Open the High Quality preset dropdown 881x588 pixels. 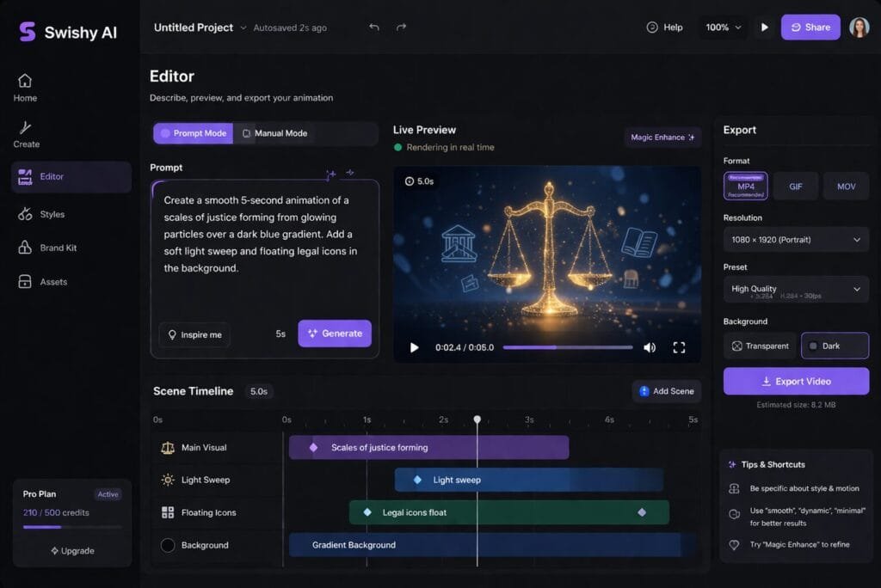tap(796, 290)
